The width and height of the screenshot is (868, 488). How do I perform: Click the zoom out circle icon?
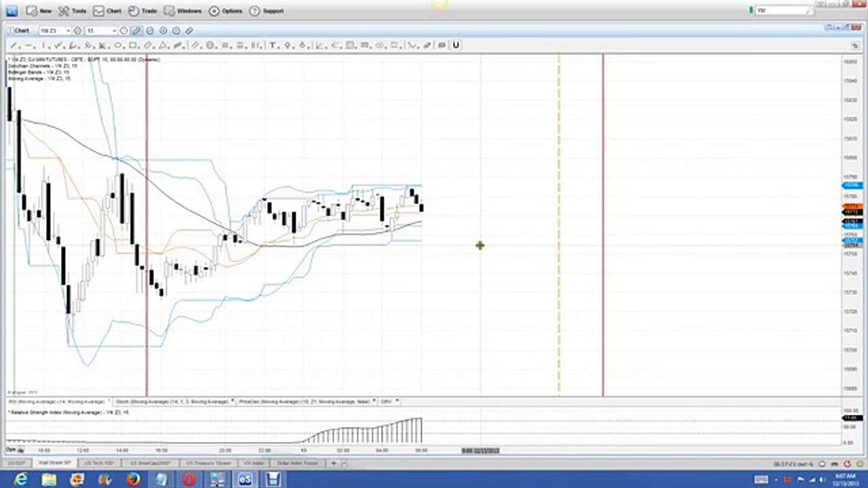pyautogui.click(x=150, y=30)
